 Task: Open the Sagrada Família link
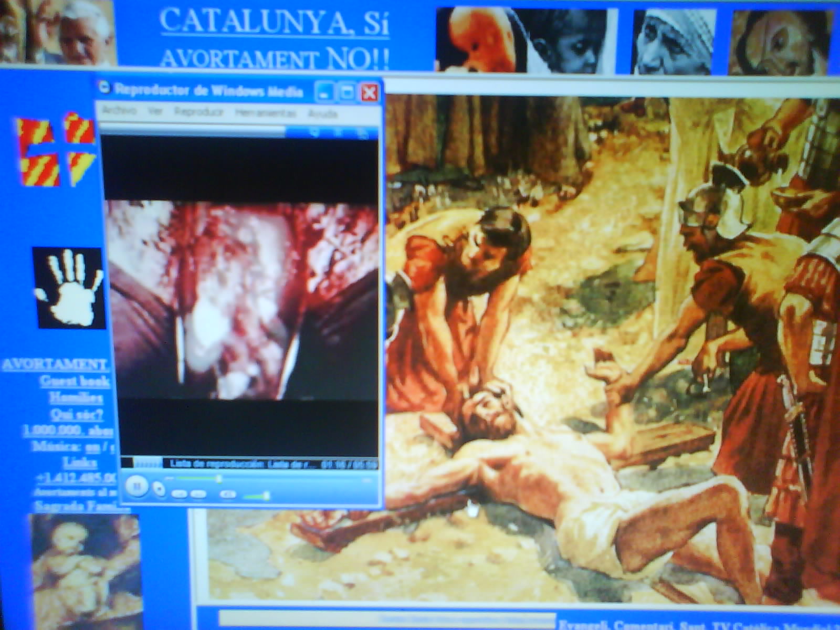(81, 506)
